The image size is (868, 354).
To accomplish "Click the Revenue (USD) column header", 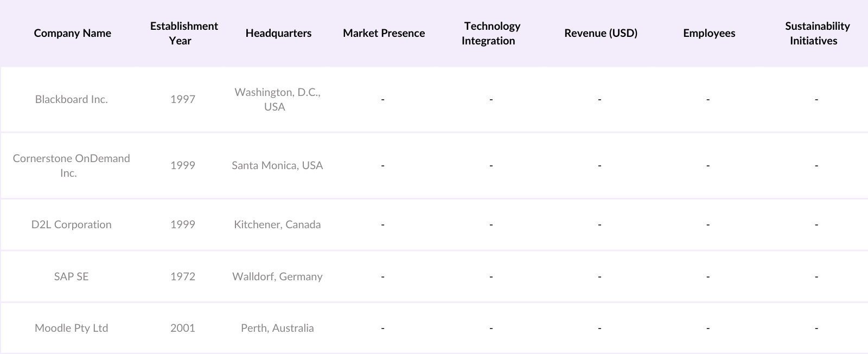I will point(601,33).
